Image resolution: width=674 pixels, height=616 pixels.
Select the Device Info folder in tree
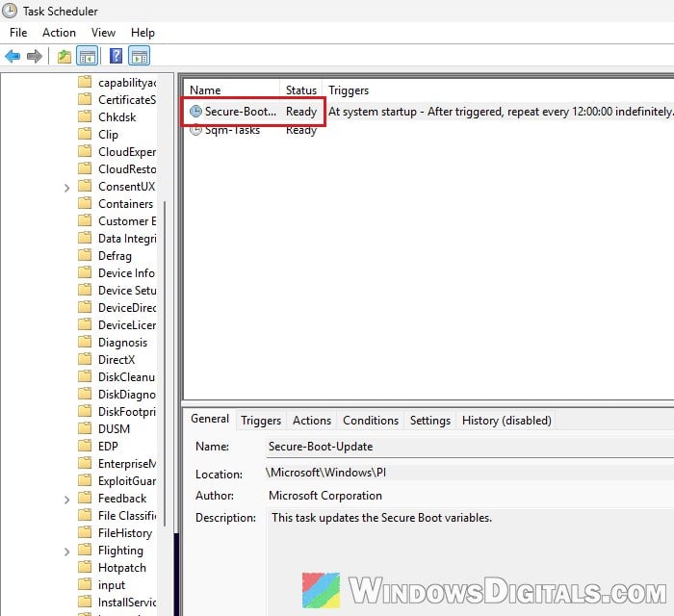click(x=126, y=272)
